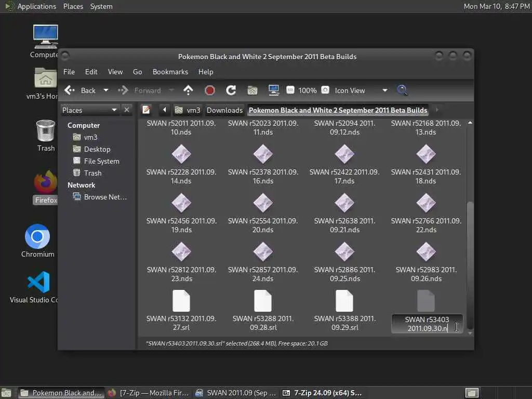The image size is (532, 399).
Task: Select vm3 in the Places sidebar
Action: tap(90, 137)
